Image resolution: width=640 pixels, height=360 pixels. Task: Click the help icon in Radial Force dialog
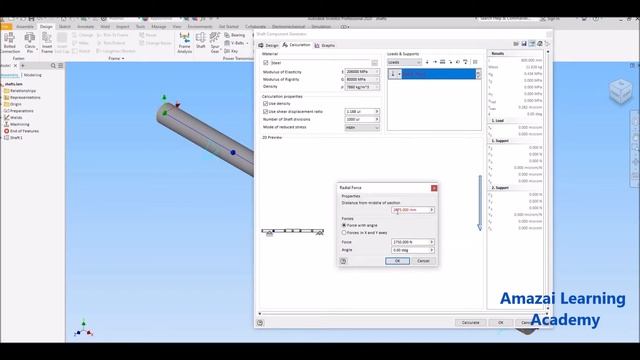point(343,261)
